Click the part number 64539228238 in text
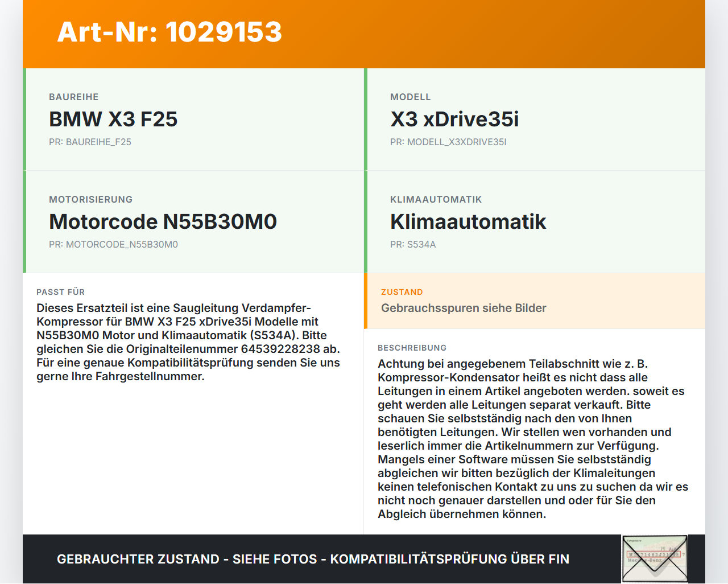Viewport: 728px width, 584px height. [x=280, y=349]
